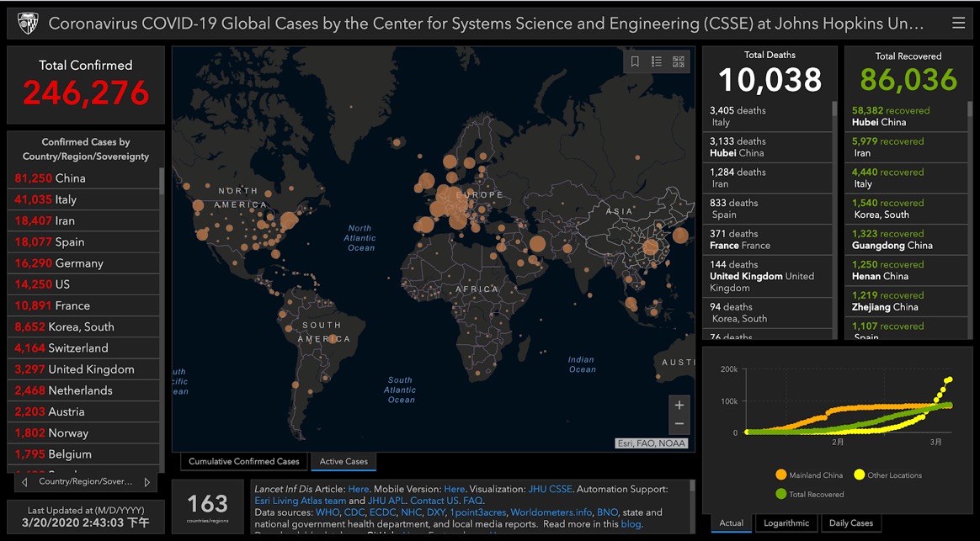Open the FAQ link

[472, 501]
